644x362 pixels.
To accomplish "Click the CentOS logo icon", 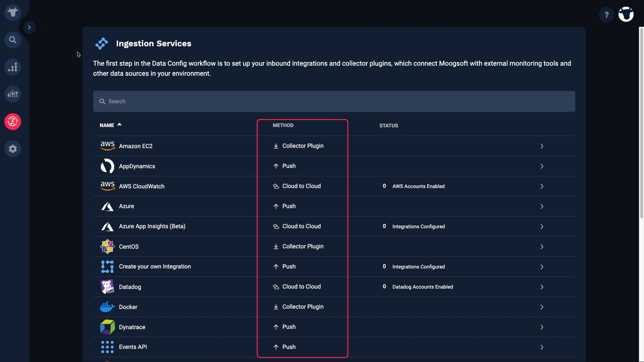I will click(107, 247).
